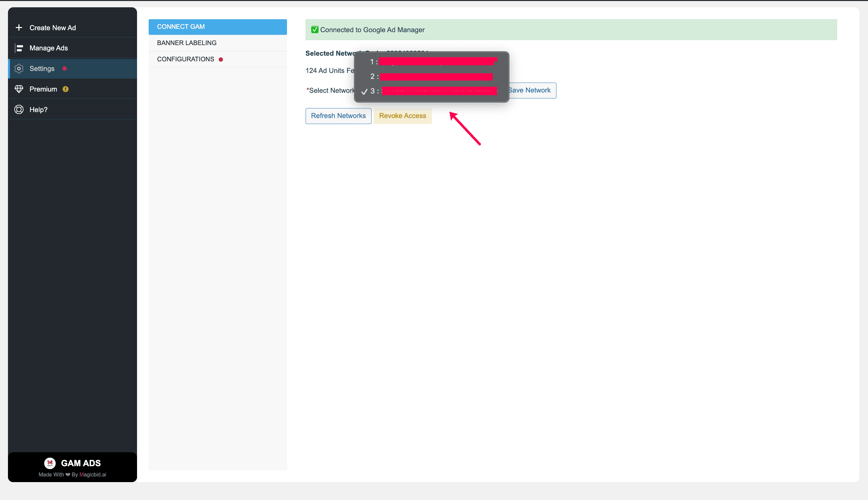This screenshot has width=868, height=500.
Task: Switch to BANNER LABELING tab
Action: [x=218, y=43]
